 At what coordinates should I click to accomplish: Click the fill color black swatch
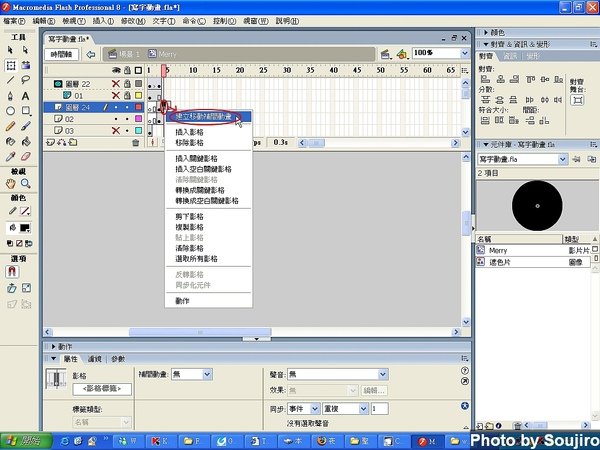pos(25,228)
